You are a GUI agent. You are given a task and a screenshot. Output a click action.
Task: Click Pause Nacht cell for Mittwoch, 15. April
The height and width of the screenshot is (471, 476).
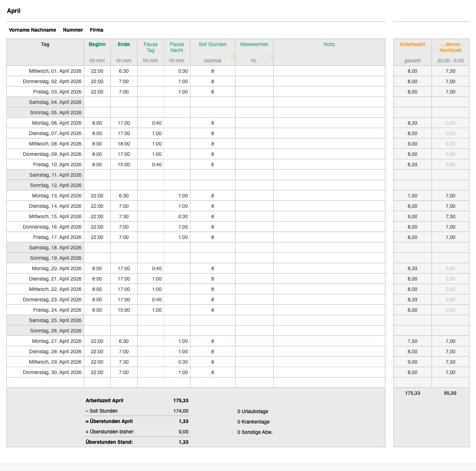177,216
